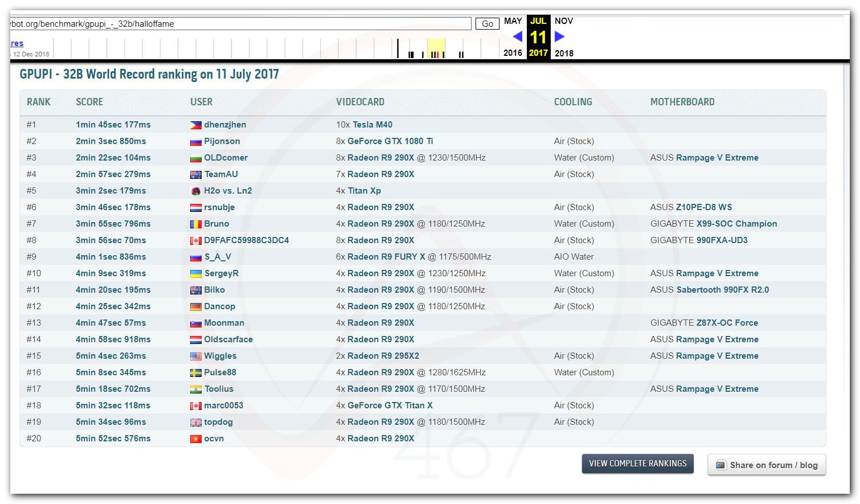Click the flag icon beside Moonman
This screenshot has width=860, height=504.
[x=195, y=323]
